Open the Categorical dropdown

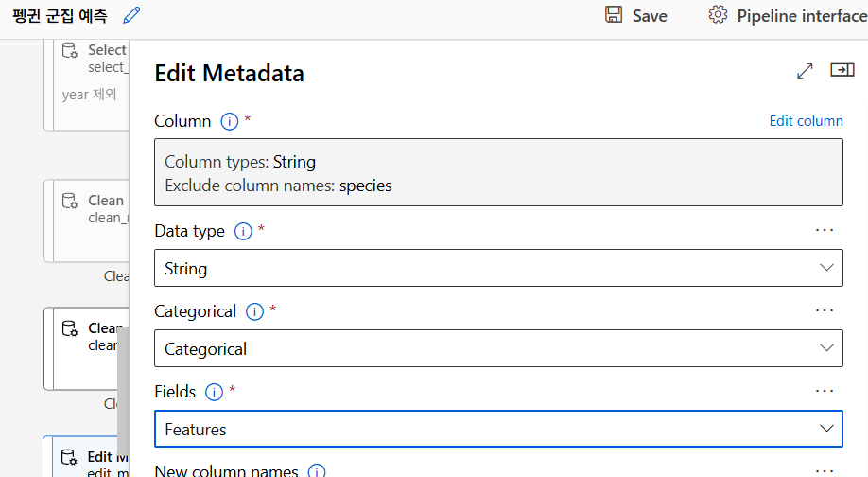[498, 349]
